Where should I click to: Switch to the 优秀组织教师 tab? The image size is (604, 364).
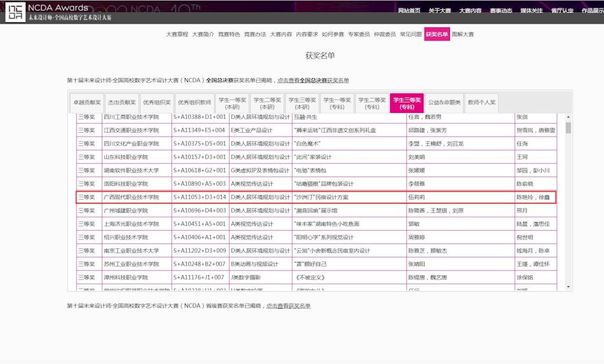[x=194, y=103]
